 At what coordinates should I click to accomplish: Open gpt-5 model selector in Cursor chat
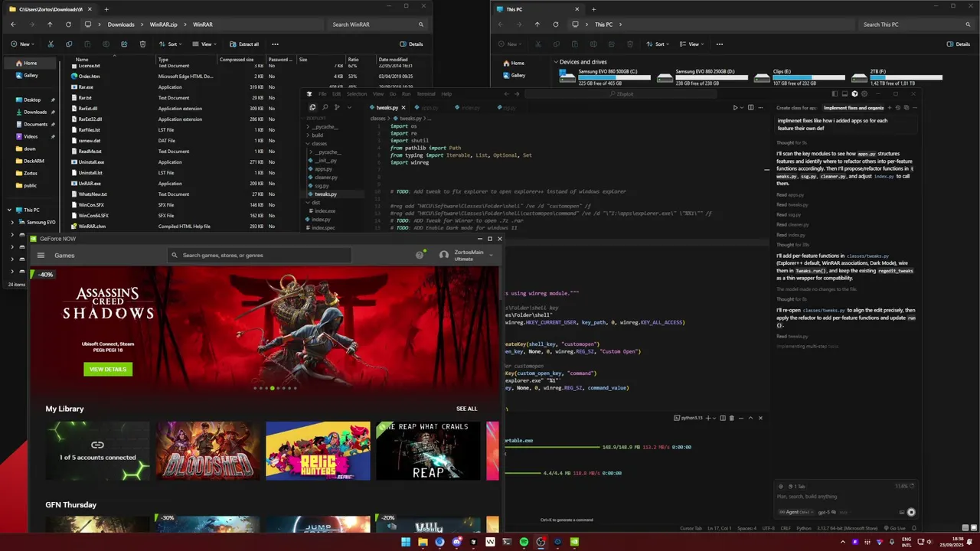(x=825, y=512)
